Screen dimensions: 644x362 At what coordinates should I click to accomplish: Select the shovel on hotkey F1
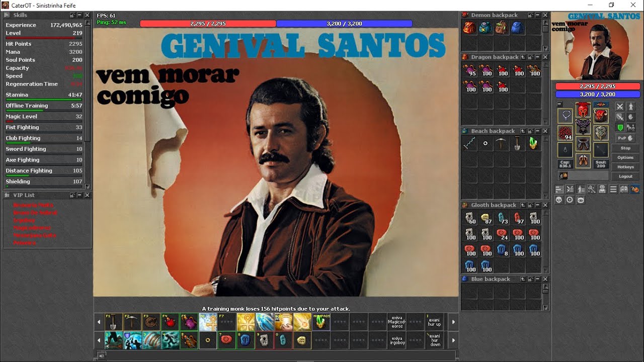click(113, 322)
